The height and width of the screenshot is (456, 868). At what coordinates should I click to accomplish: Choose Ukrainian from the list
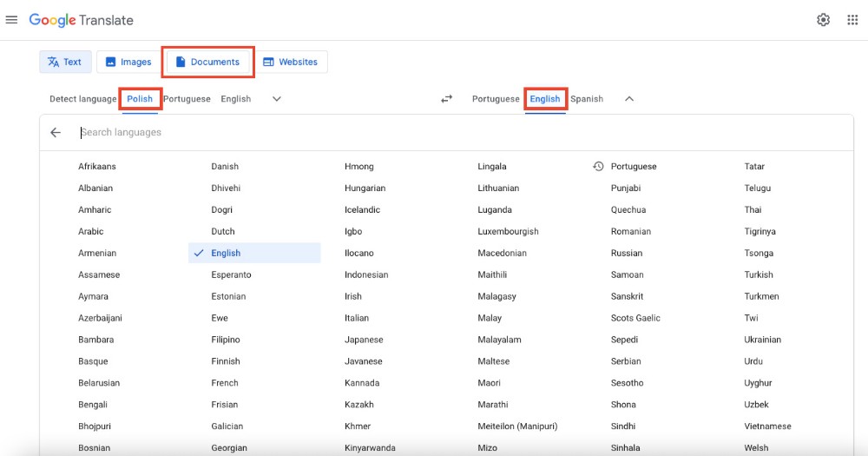pos(762,340)
